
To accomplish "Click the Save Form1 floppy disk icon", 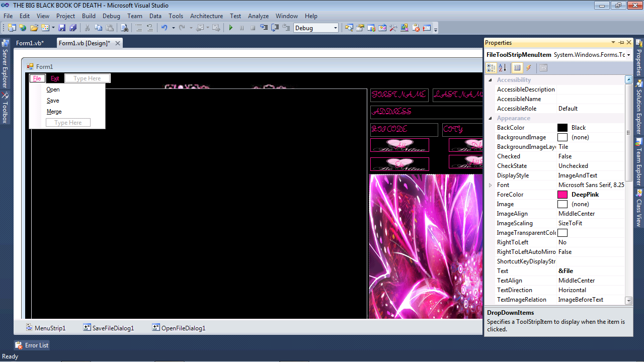I will 62,28.
